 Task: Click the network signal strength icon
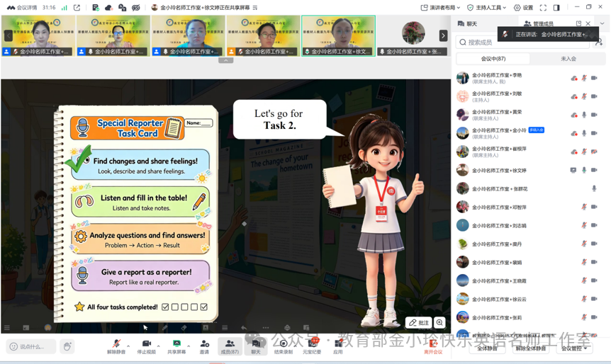(x=65, y=7)
